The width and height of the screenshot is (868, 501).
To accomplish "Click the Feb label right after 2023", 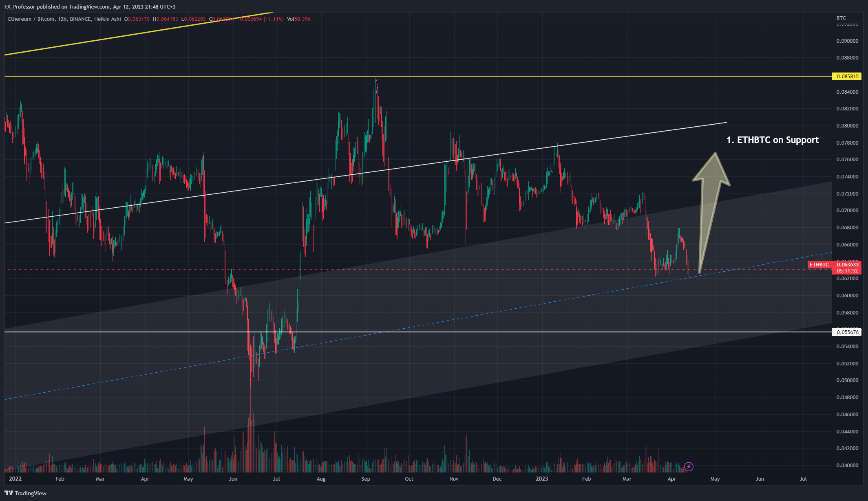I will pyautogui.click(x=587, y=479).
